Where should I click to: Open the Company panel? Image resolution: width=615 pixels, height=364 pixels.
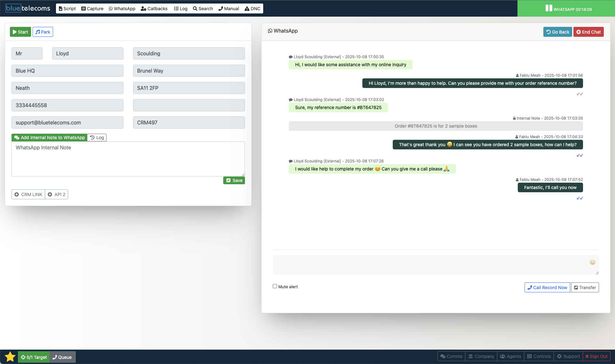tap(481, 356)
